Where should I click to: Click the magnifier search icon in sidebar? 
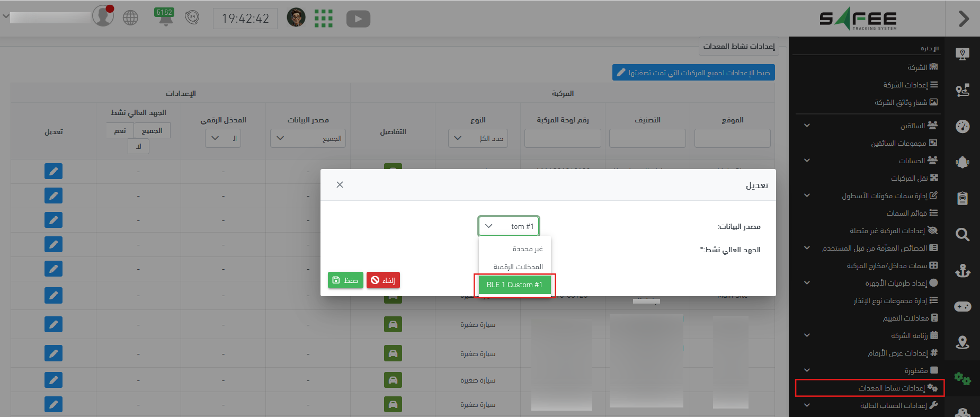[x=962, y=234]
